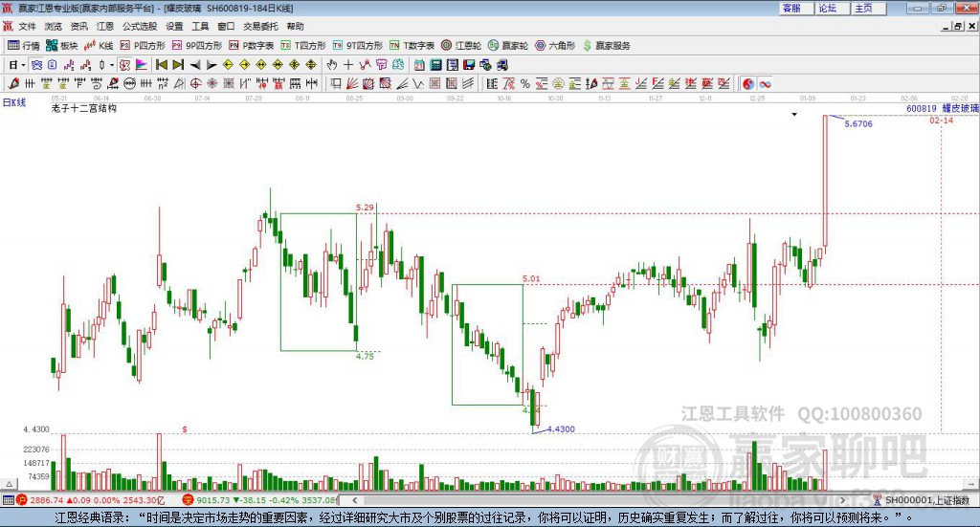980x527 pixels.
Task: Open the T四方形 tool
Action: (x=303, y=46)
